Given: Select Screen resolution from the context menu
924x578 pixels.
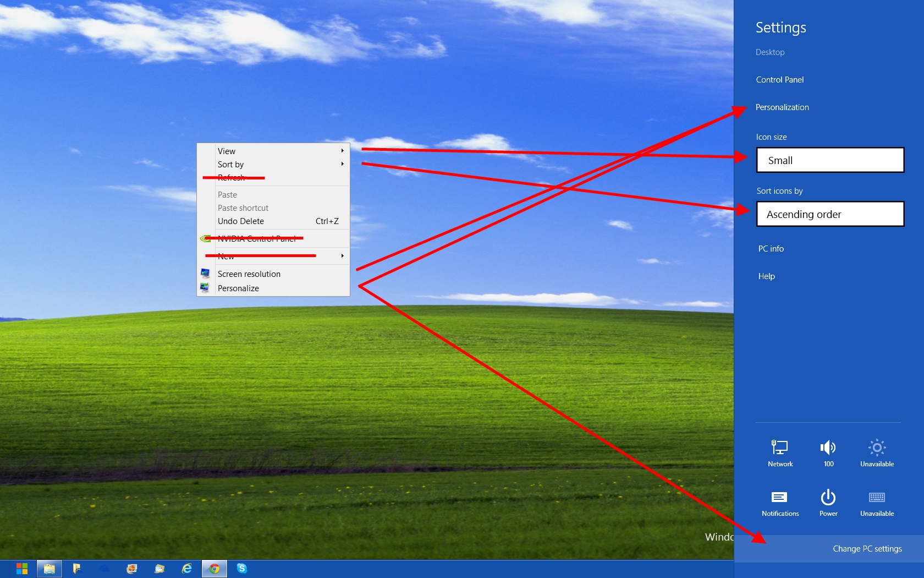Looking at the screenshot, I should click(249, 274).
